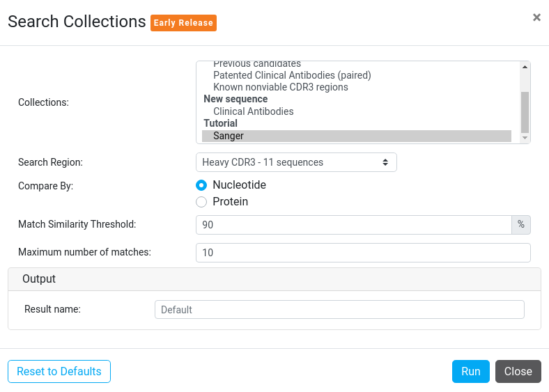Viewport: 549px width, 392px height.
Task: Click the percent sign addon
Action: pyautogui.click(x=521, y=225)
